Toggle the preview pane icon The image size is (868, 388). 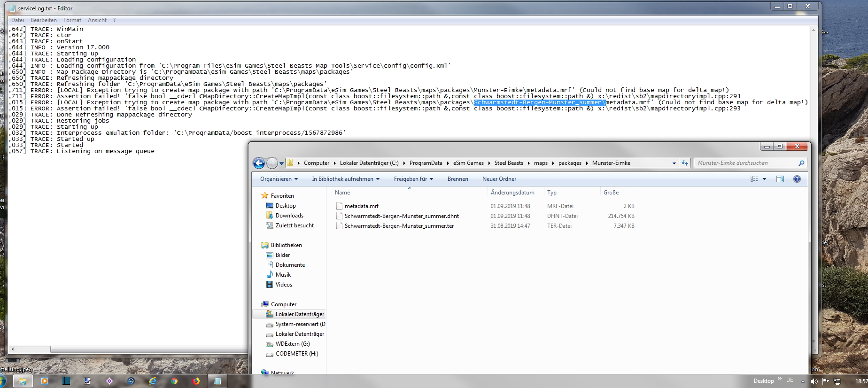(x=780, y=179)
